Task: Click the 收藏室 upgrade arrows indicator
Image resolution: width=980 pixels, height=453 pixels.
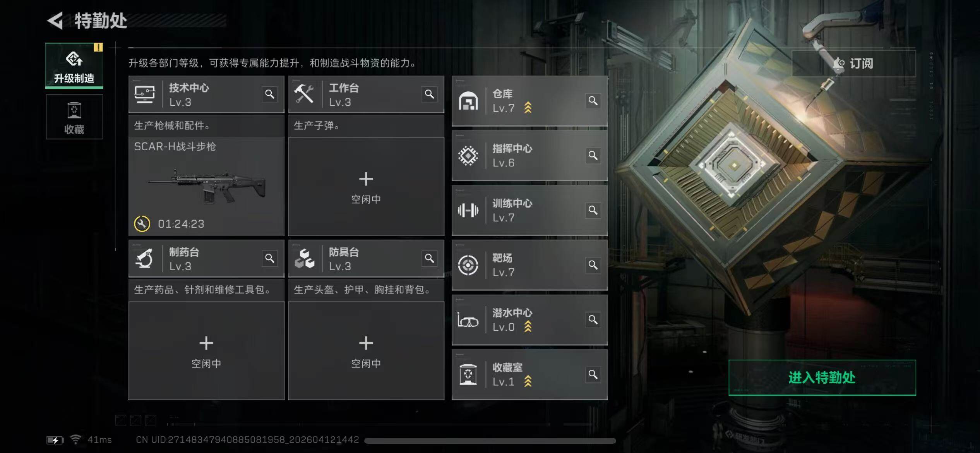Action: point(528,382)
